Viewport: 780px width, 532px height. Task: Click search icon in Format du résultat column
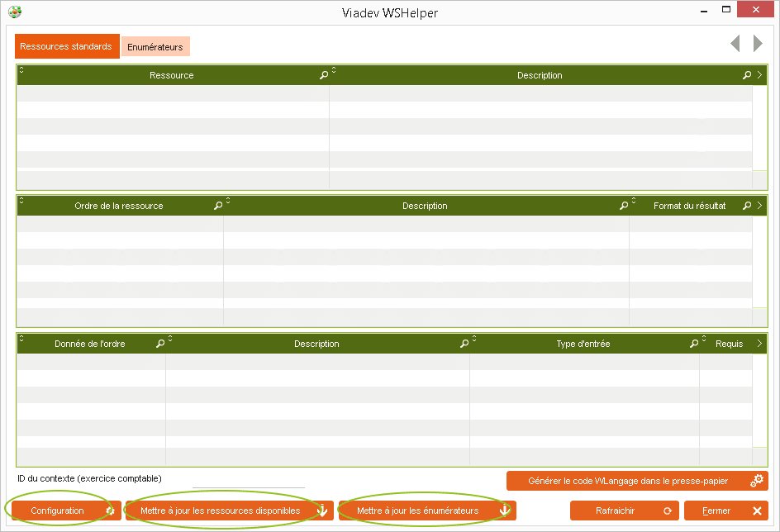coord(747,206)
